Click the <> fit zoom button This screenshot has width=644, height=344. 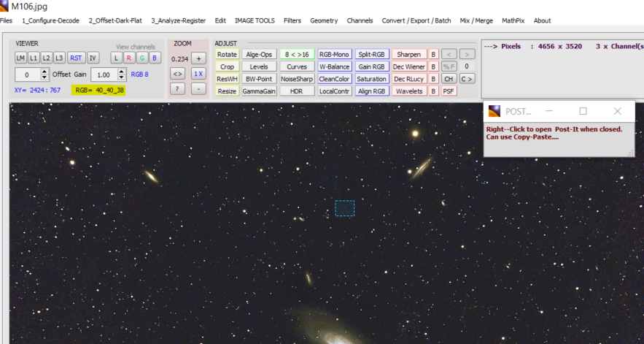[x=177, y=74]
